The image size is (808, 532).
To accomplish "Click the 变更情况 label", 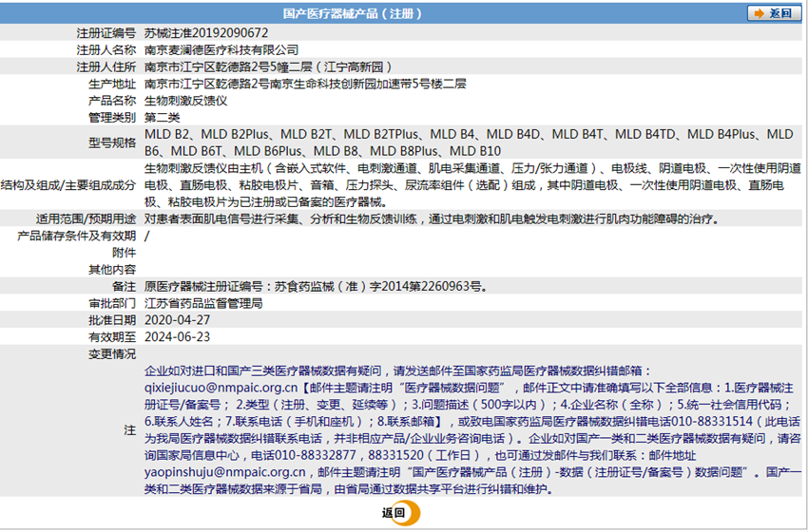I will [x=112, y=354].
